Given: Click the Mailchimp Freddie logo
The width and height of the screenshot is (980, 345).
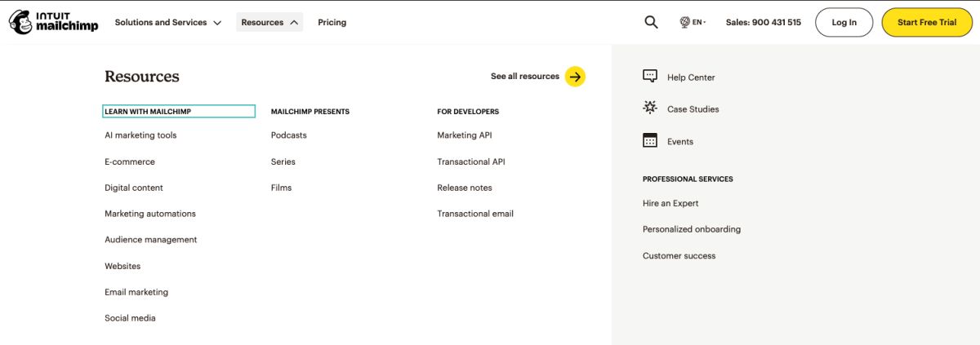Looking at the screenshot, I should tap(22, 22).
